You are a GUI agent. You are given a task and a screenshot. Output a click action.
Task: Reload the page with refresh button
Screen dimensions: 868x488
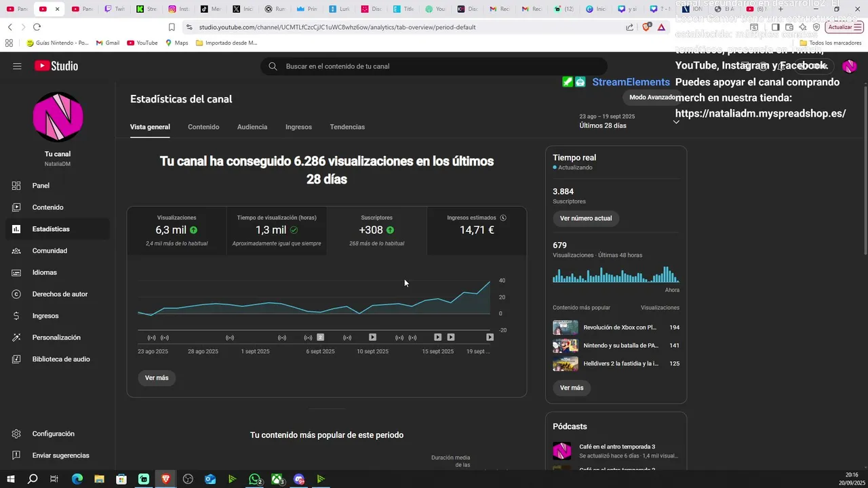click(x=37, y=27)
